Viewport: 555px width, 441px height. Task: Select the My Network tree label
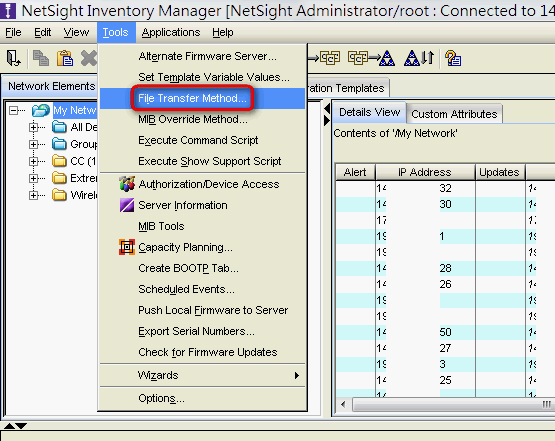tap(75, 110)
